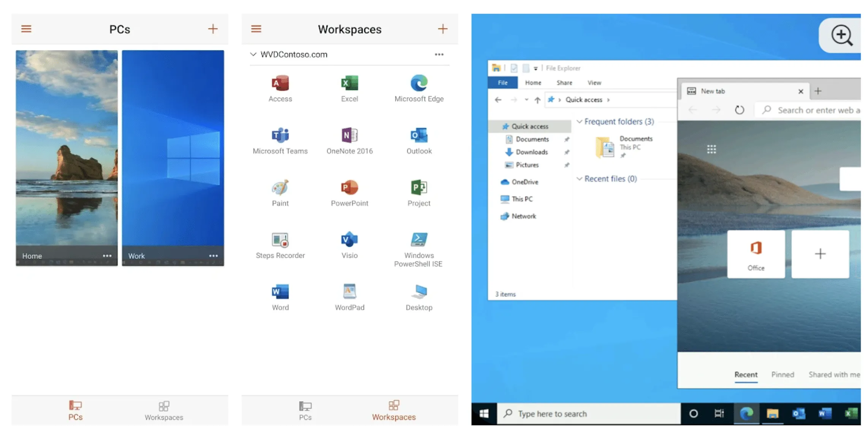Launch Steps Recorder app
868x432 pixels.
(x=280, y=245)
